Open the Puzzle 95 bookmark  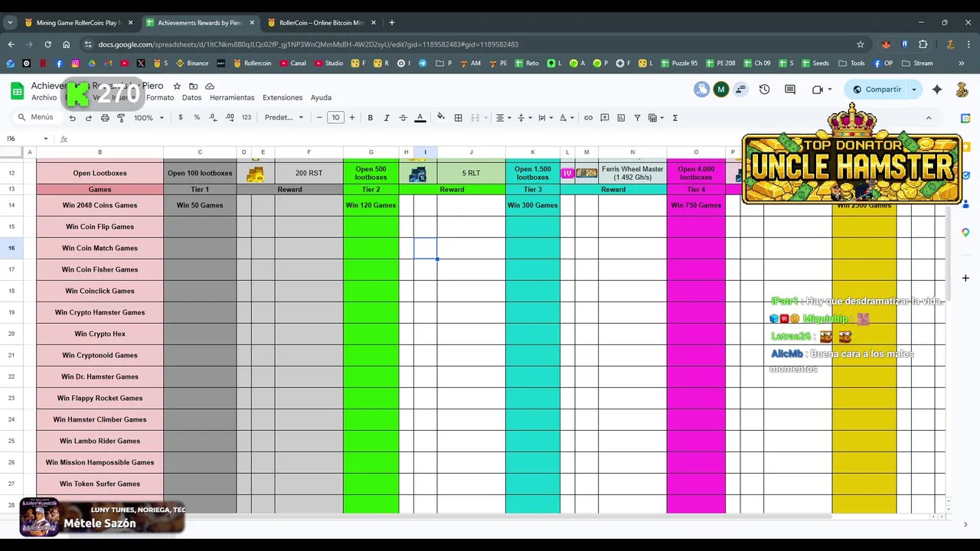pos(678,63)
